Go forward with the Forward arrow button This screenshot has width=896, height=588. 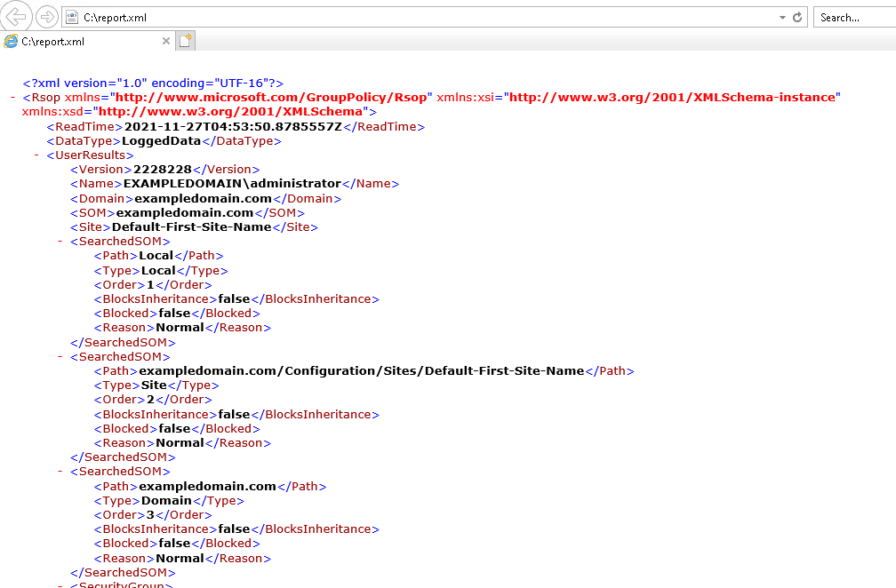[47, 17]
